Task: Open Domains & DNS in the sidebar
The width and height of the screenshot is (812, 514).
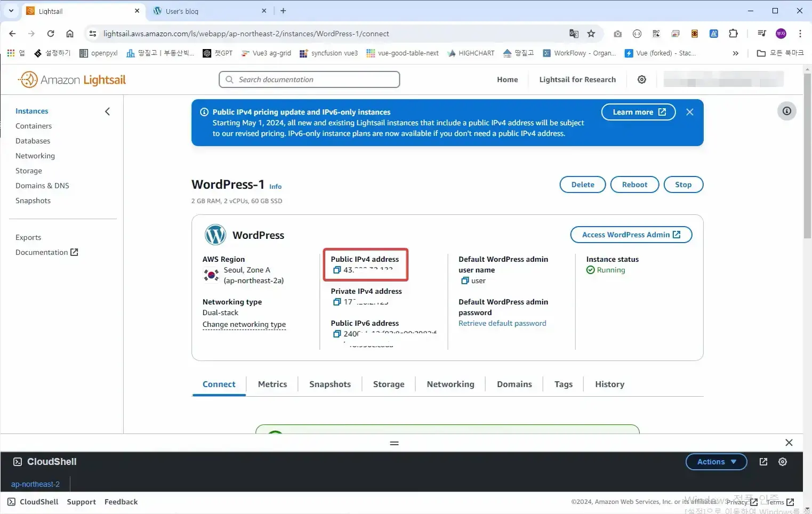Action: (x=43, y=186)
